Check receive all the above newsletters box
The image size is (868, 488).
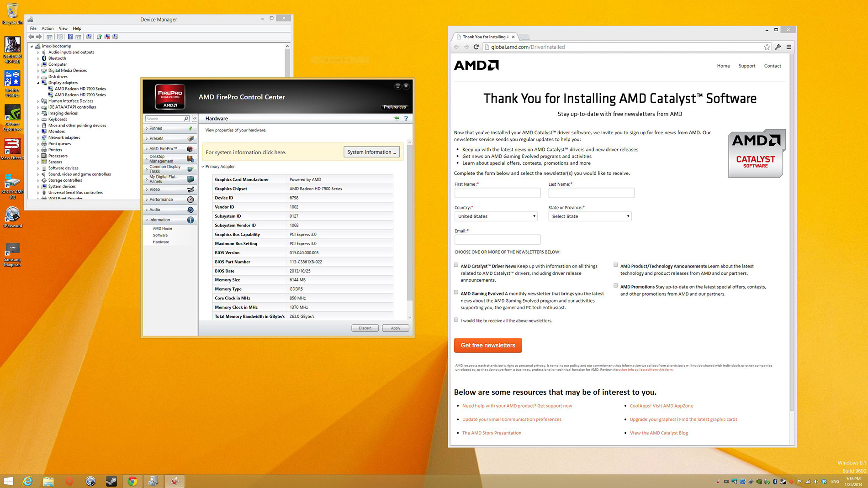(456, 320)
